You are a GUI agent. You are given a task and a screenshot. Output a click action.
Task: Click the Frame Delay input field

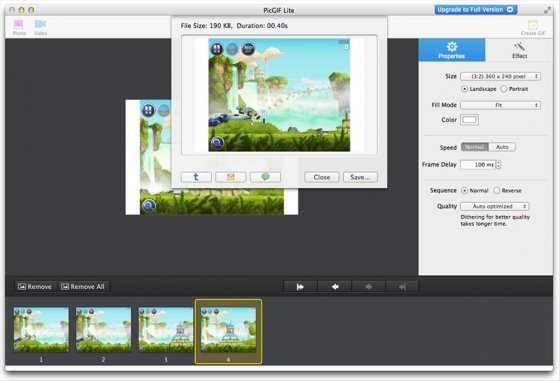(478, 165)
